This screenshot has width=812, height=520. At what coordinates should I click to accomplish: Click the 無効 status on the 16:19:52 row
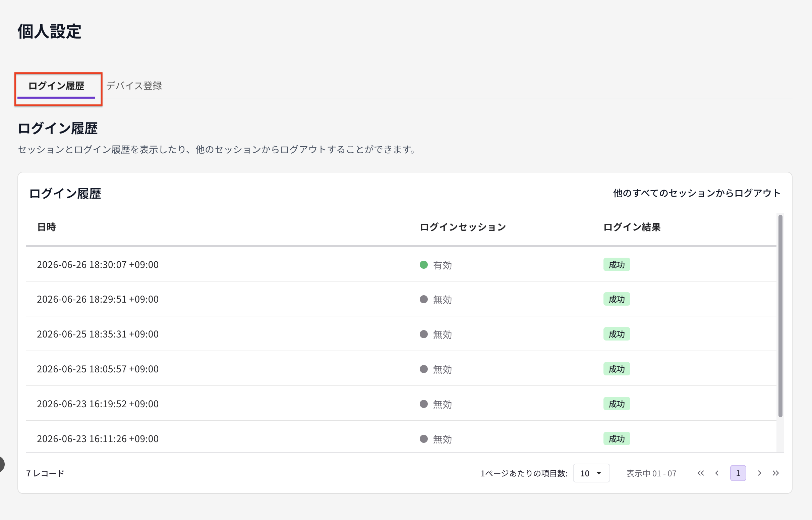[436, 404]
